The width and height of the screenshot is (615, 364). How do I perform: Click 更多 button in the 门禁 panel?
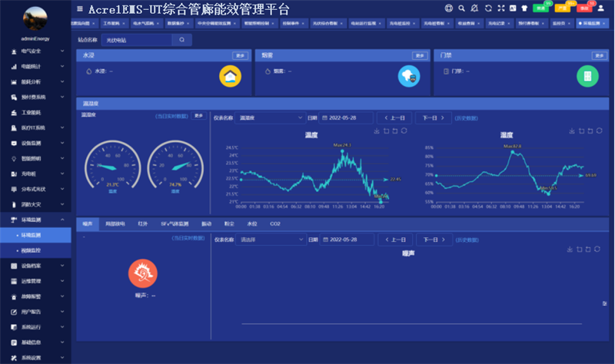click(599, 55)
